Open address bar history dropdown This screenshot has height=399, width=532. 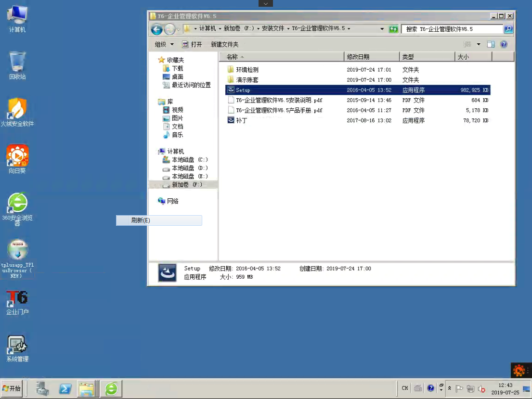point(382,29)
